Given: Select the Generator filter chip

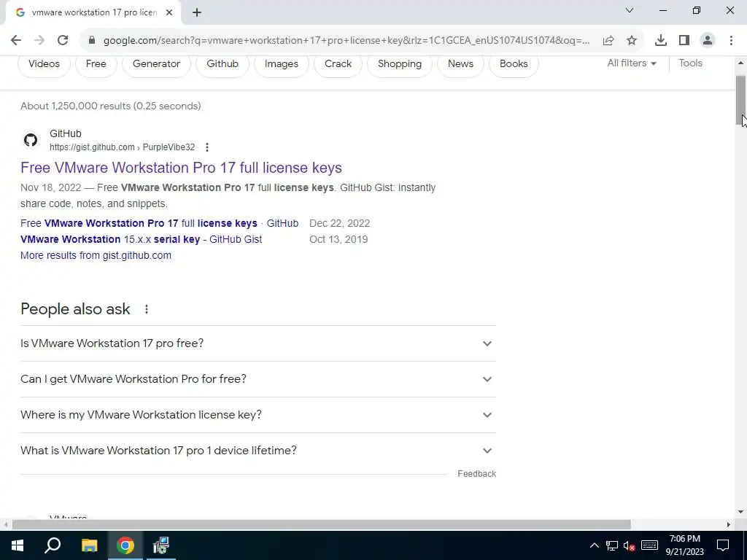Looking at the screenshot, I should click(x=156, y=64).
